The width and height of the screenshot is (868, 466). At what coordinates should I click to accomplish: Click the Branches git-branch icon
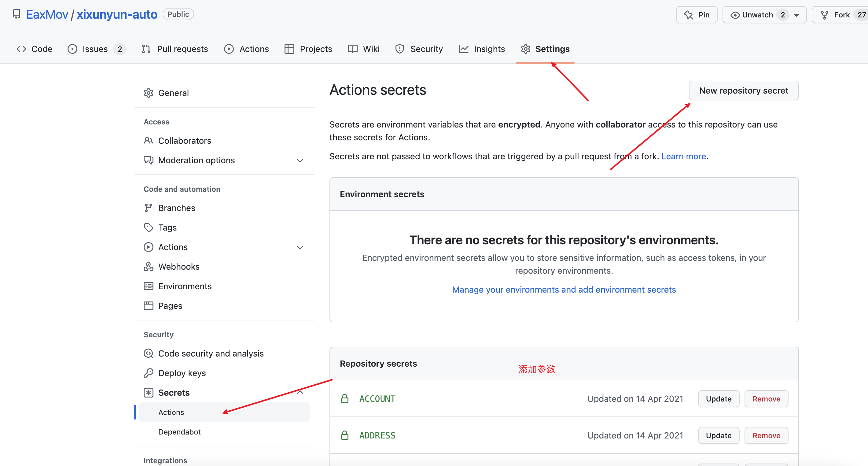pos(148,208)
